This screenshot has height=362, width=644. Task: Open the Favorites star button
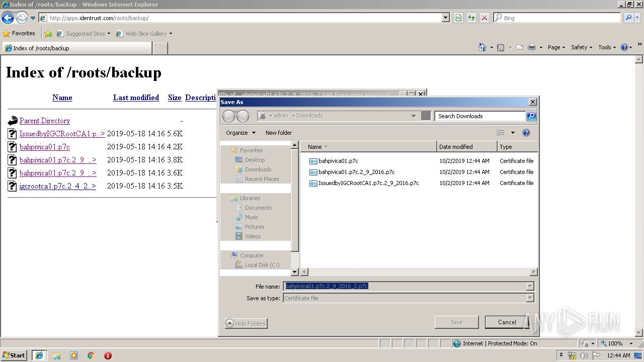pos(19,33)
